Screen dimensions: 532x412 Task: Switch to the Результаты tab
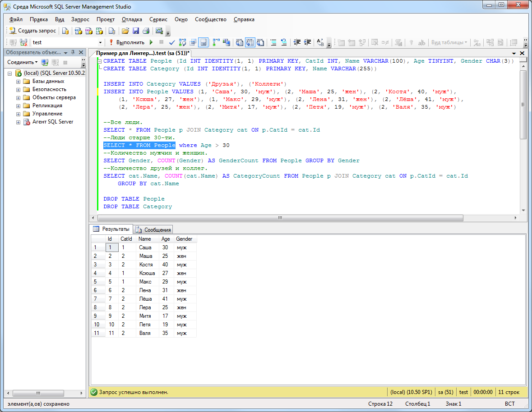pyautogui.click(x=111, y=229)
